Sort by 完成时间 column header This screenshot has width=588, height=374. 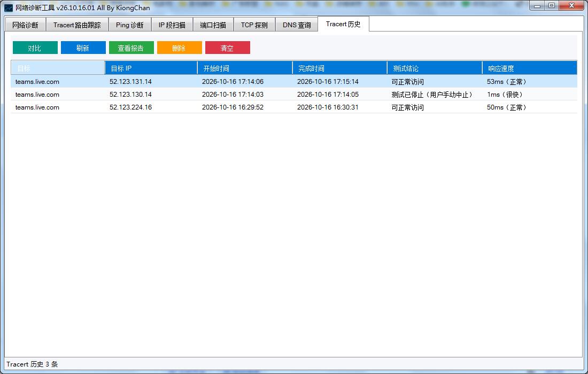tap(340, 68)
